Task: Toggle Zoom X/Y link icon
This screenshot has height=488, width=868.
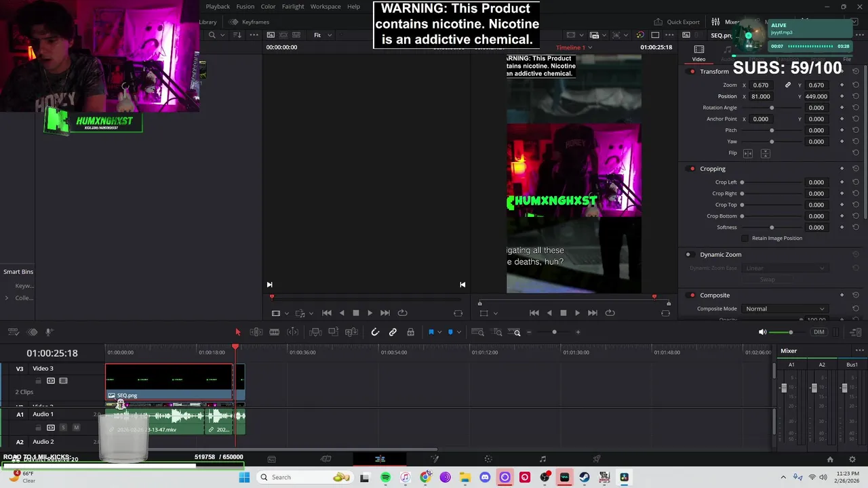Action: [788, 85]
